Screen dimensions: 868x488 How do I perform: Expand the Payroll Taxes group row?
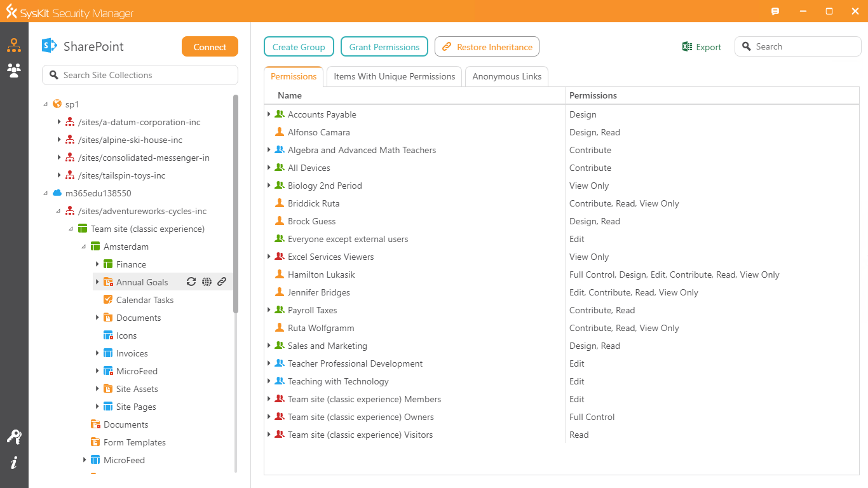269,310
